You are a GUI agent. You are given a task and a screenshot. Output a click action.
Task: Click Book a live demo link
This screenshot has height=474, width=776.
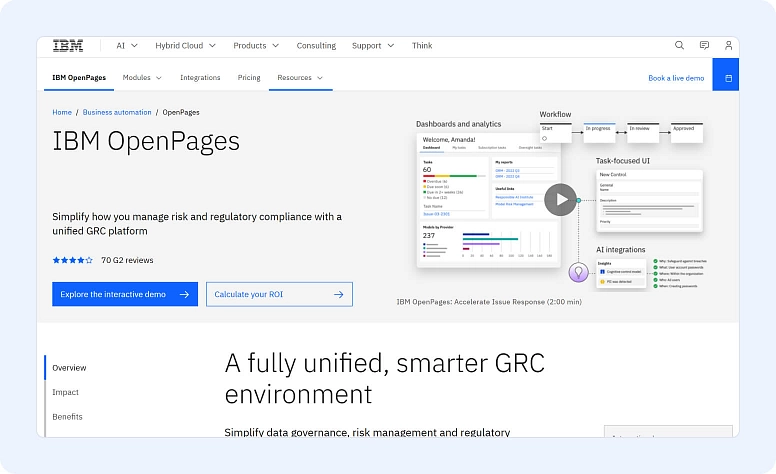676,78
